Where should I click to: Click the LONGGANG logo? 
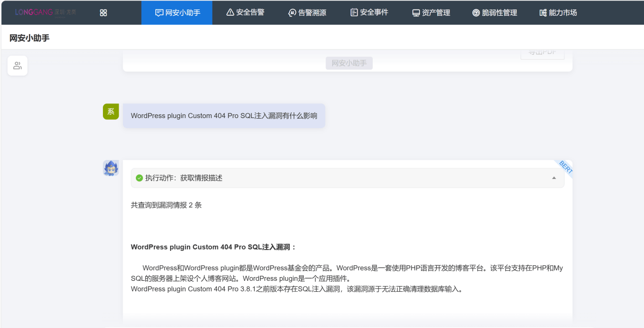[x=45, y=12]
